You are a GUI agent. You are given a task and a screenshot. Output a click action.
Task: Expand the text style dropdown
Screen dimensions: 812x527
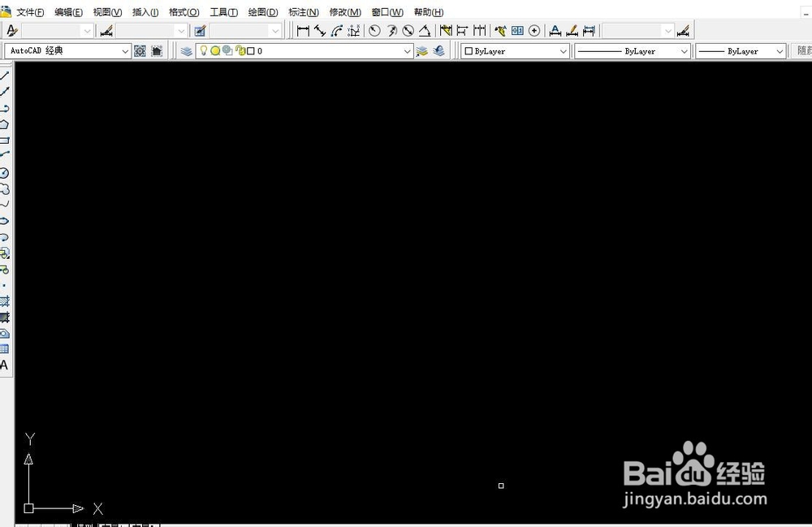(87, 31)
